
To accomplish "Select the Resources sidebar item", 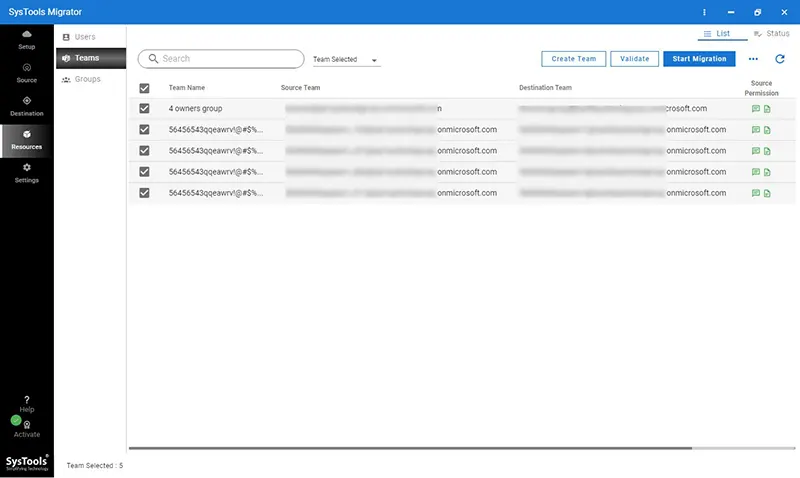I will click(27, 140).
